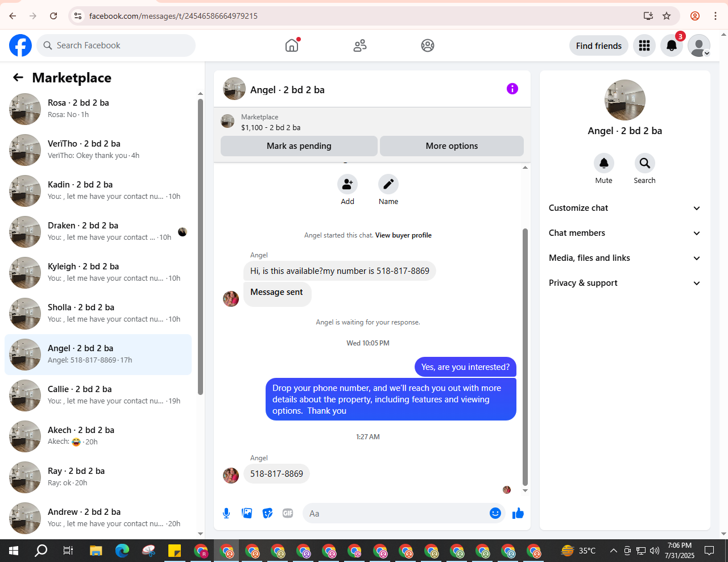This screenshot has height=562, width=728.
Task: Open conversation information purple icon
Action: pos(512,89)
